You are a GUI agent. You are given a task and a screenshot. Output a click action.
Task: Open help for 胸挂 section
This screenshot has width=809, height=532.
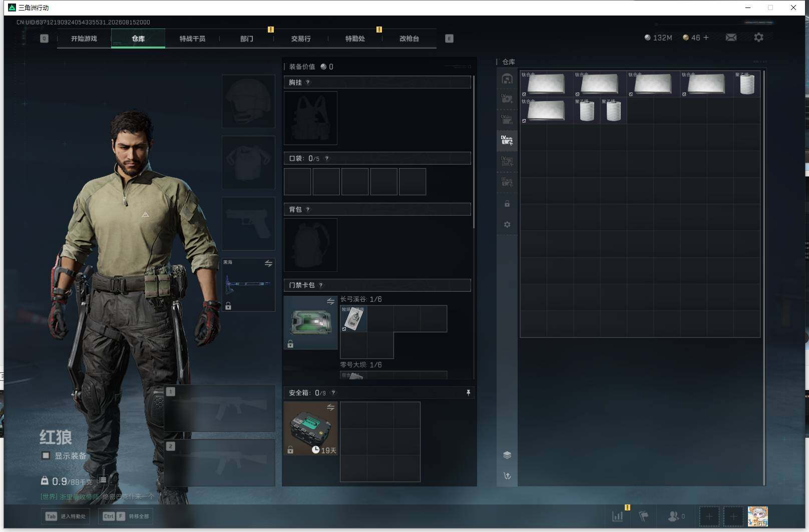pos(308,83)
